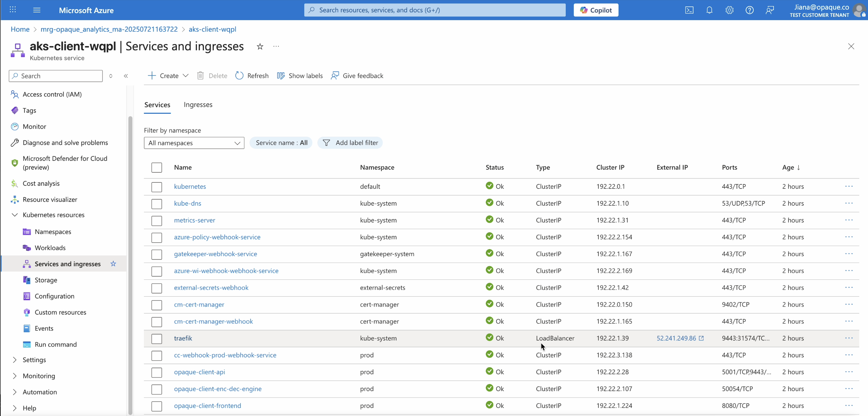
Task: Sort table by Namespace column header
Action: point(377,167)
